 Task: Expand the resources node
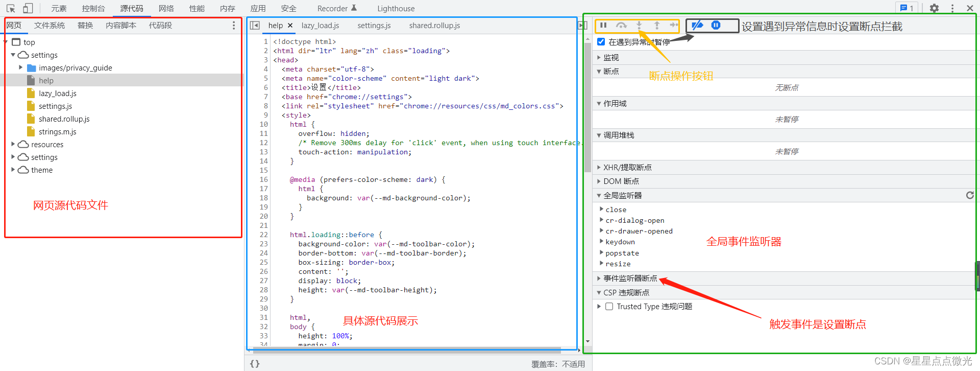tap(13, 145)
